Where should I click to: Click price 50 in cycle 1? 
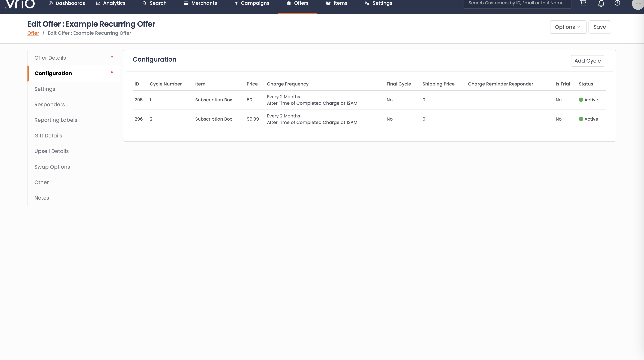249,100
